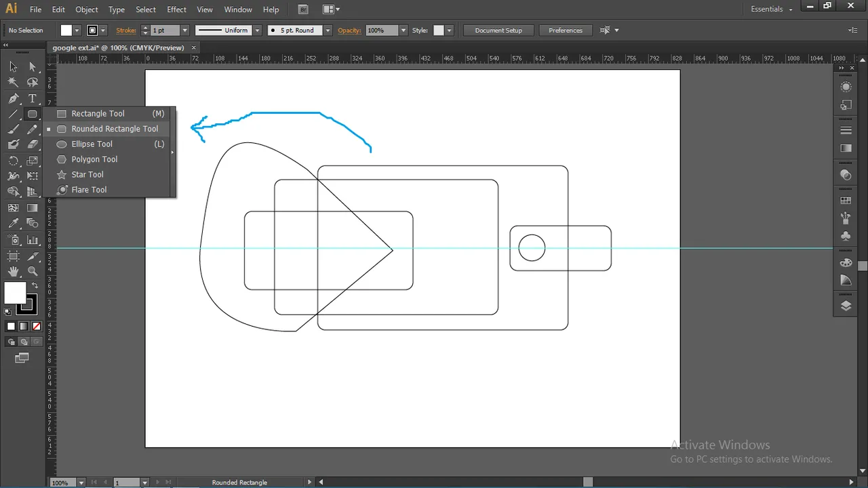
Task: Open the Swatches panel icon
Action: pyautogui.click(x=846, y=201)
